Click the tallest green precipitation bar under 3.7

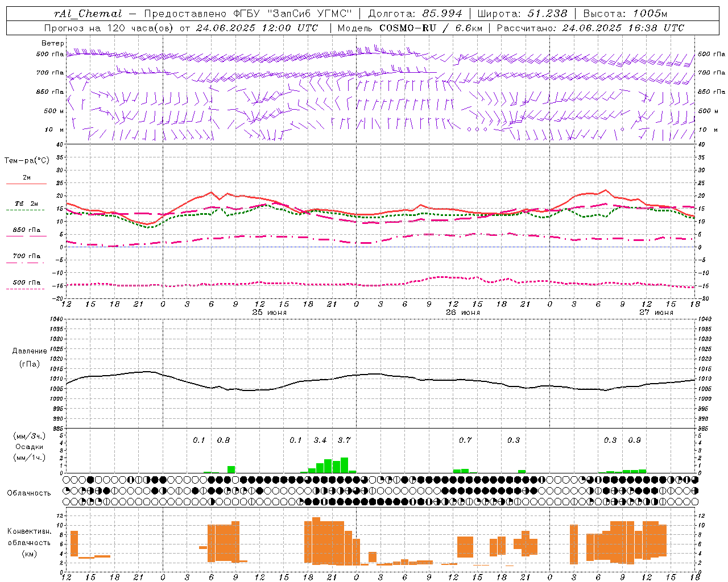[345, 465]
